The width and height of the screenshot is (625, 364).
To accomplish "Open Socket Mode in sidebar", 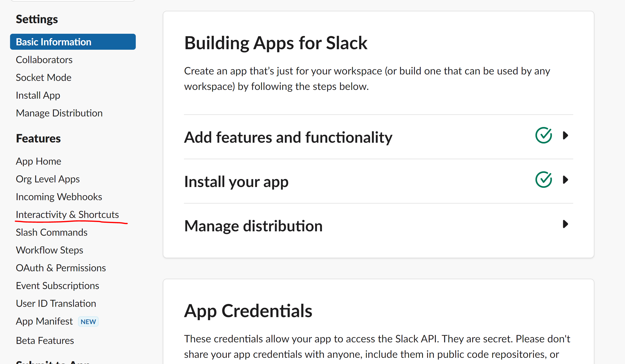I will click(x=44, y=78).
